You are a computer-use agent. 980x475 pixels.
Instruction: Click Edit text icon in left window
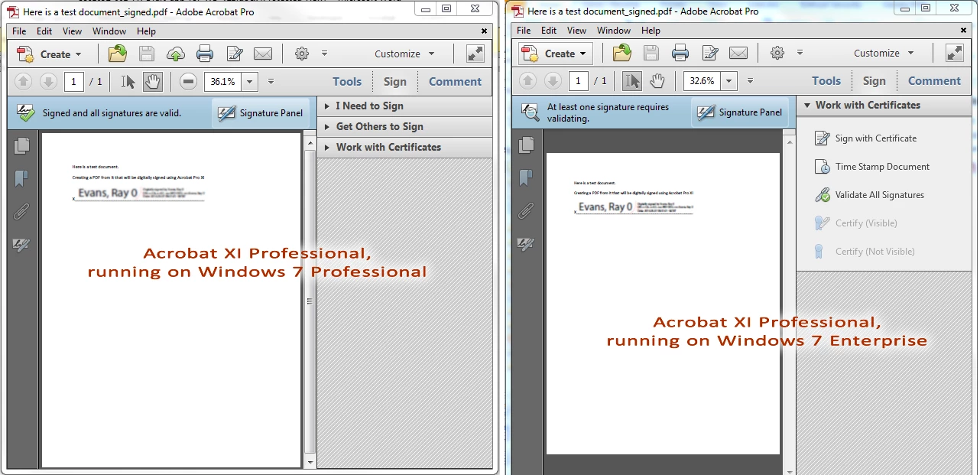click(234, 54)
